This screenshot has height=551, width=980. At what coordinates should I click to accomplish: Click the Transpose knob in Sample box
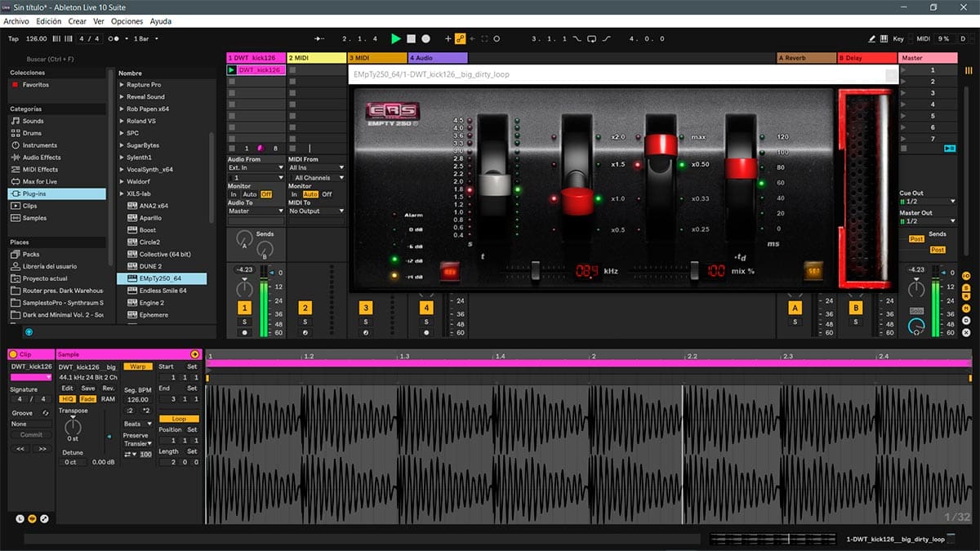(x=73, y=426)
